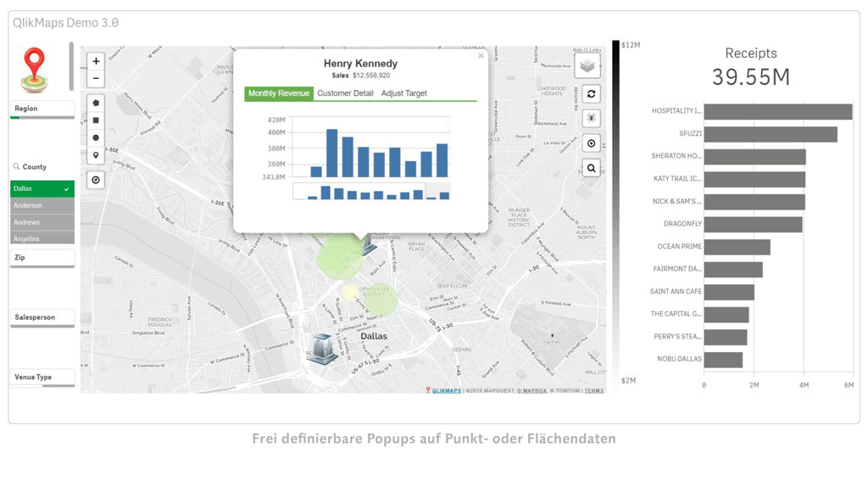Select Angelina in County list

[42, 238]
